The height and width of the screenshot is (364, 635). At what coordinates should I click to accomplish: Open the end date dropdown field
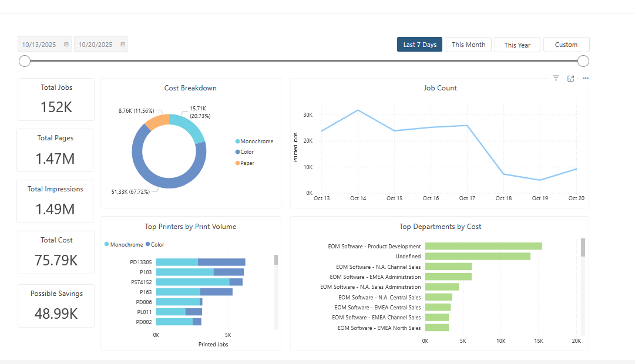tap(97, 44)
